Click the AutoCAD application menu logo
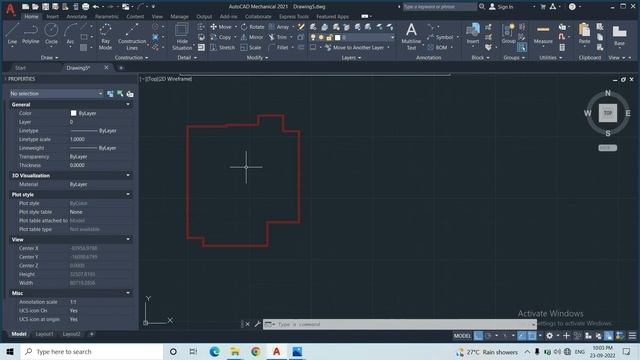 11,9
